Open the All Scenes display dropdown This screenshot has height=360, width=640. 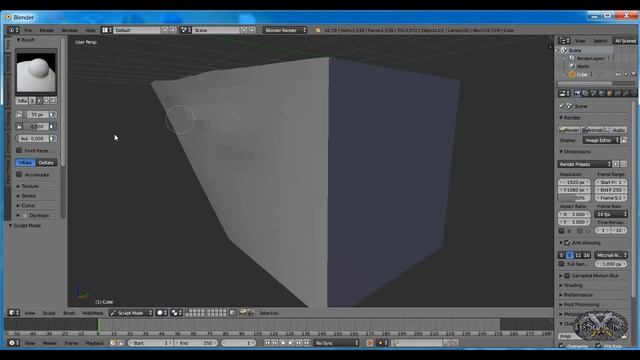(625, 41)
